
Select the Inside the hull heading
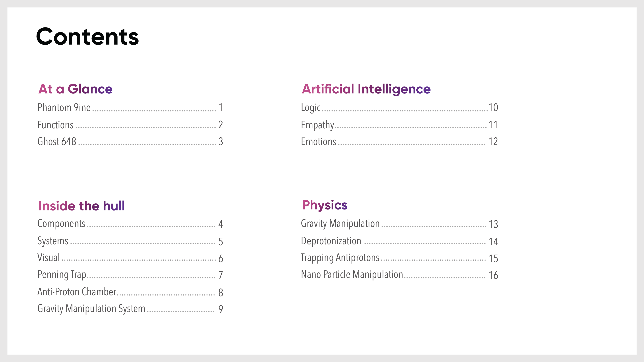[82, 206]
